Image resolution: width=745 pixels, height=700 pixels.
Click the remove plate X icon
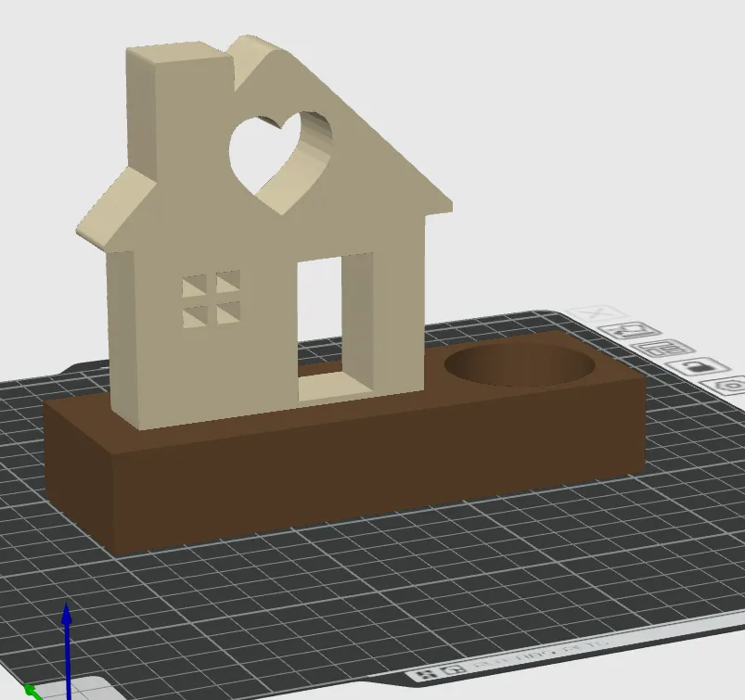point(597,313)
